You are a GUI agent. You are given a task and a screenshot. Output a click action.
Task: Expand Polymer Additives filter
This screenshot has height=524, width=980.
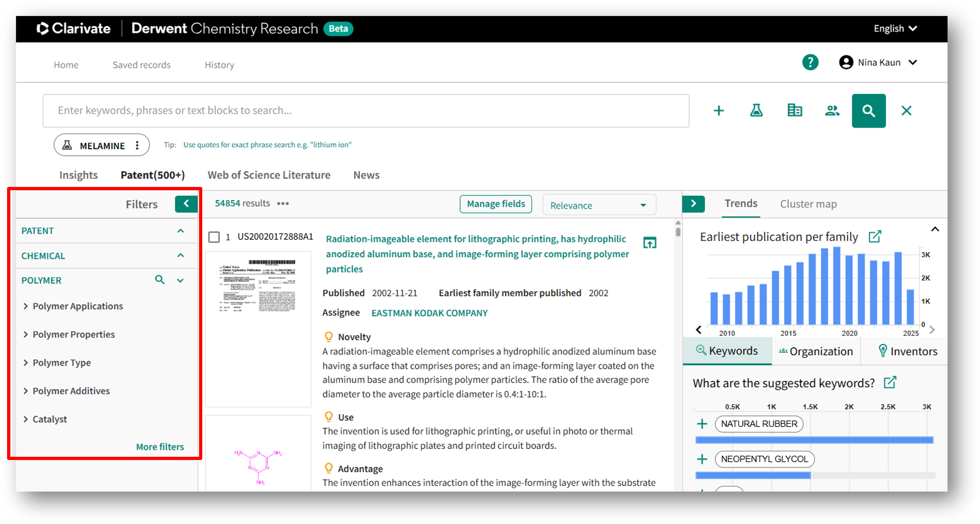(26, 391)
